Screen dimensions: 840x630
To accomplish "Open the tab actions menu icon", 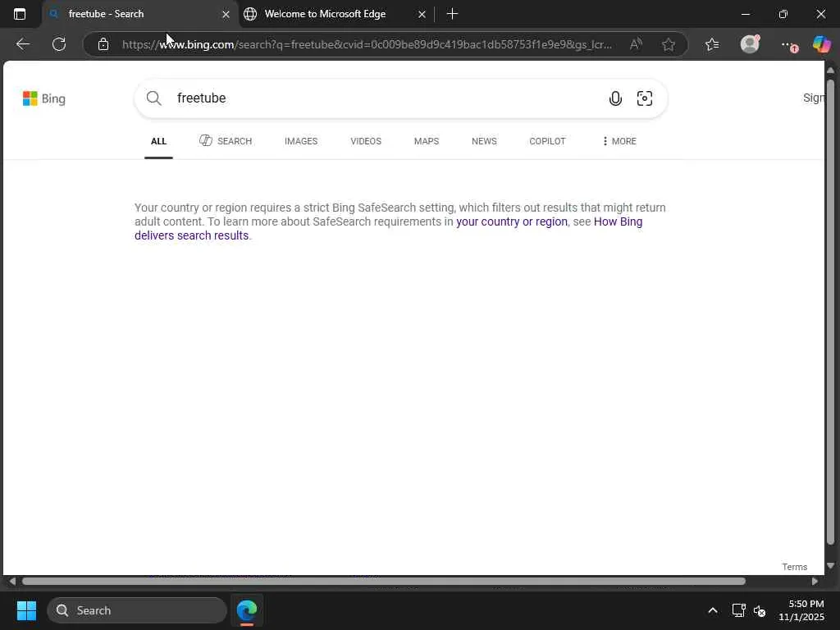I will pos(20,14).
